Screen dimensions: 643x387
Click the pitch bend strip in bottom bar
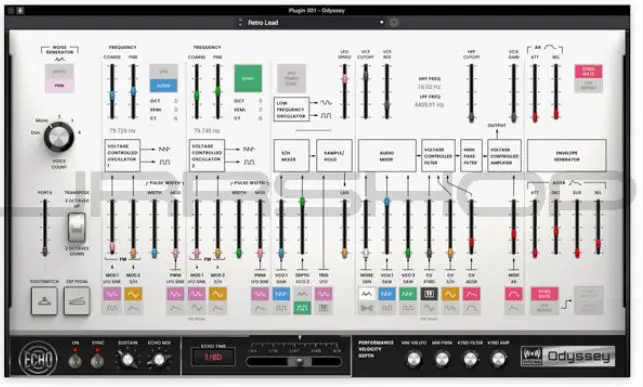tap(294, 362)
